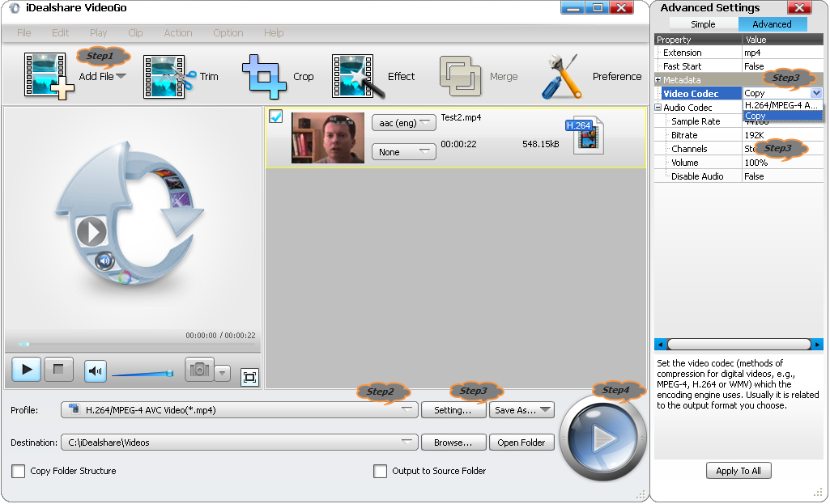Click the Merge icon

[460, 76]
